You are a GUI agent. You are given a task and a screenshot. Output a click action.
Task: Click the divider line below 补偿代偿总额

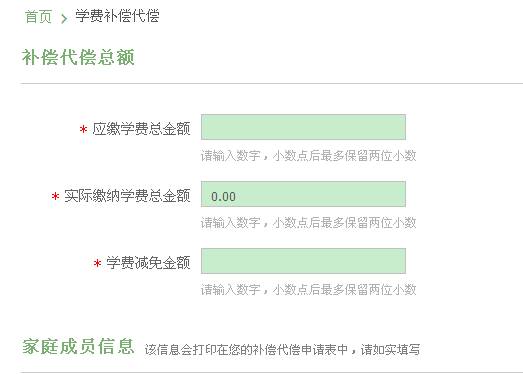[x=272, y=83]
